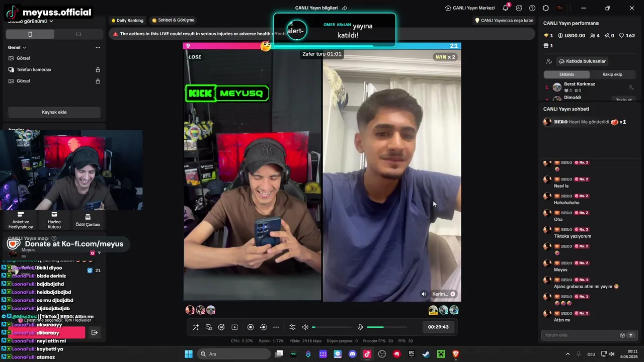Open the help question mark icon
Image resolution: width=644 pixels, height=362 pixels.
(532, 8)
